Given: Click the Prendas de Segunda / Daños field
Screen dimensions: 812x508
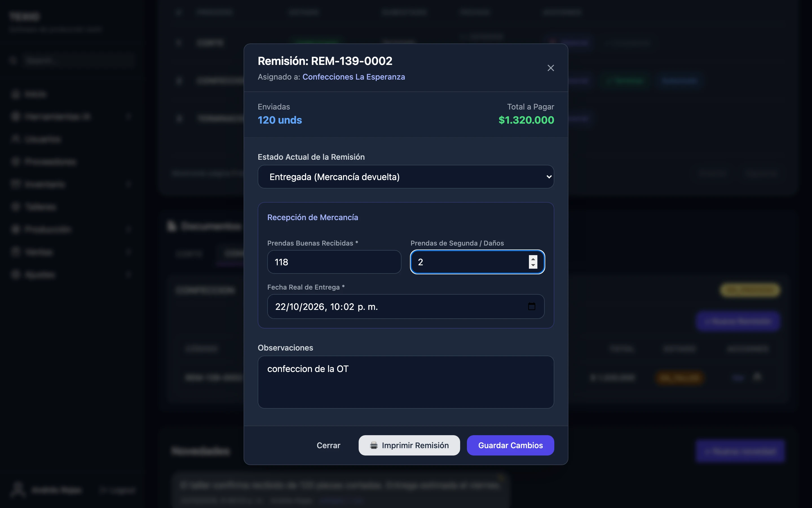Looking at the screenshot, I should pyautogui.click(x=477, y=262).
